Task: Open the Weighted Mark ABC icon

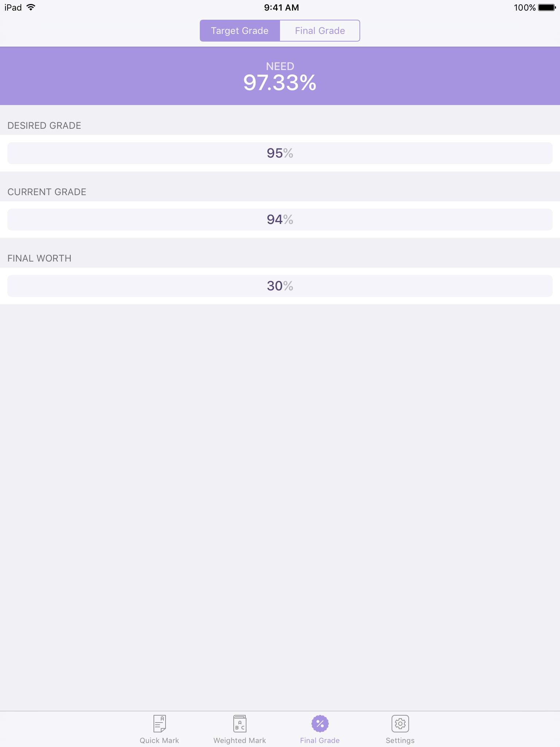Action: click(240, 723)
